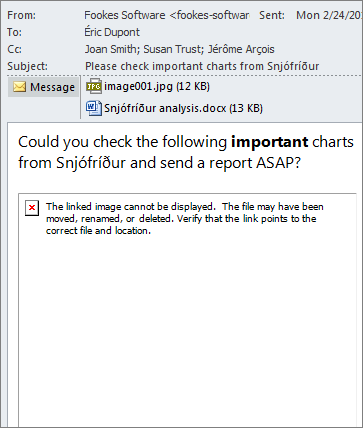Click the Cc recipient Joan Smith

(x=110, y=49)
